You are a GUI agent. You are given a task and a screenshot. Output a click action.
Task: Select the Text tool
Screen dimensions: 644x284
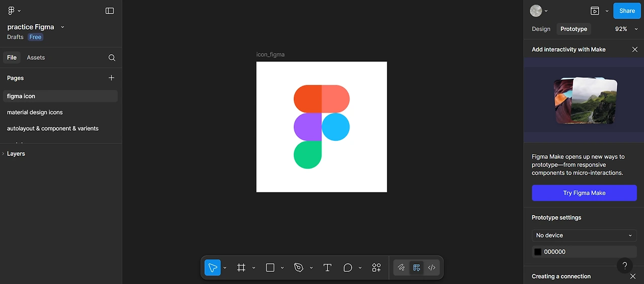[x=328, y=267]
